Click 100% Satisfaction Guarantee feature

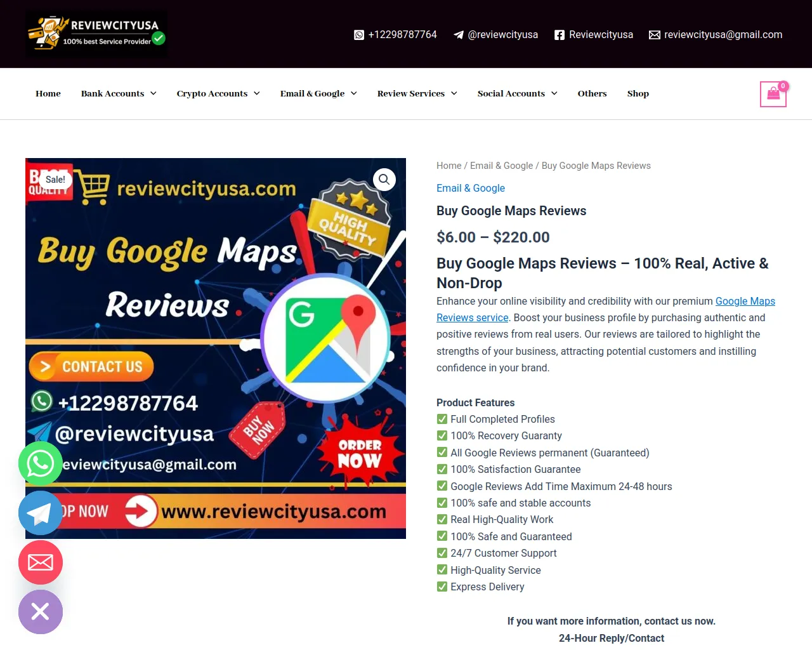tap(516, 470)
